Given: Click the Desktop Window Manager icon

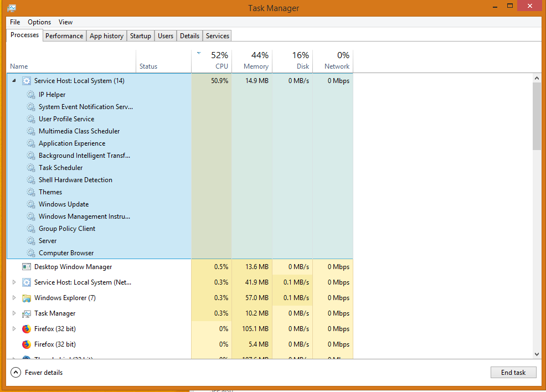Looking at the screenshot, I should point(26,267).
